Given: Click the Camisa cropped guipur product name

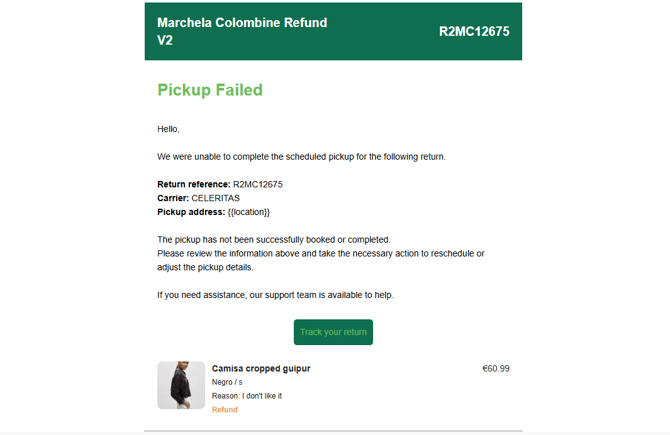Looking at the screenshot, I should point(261,369).
